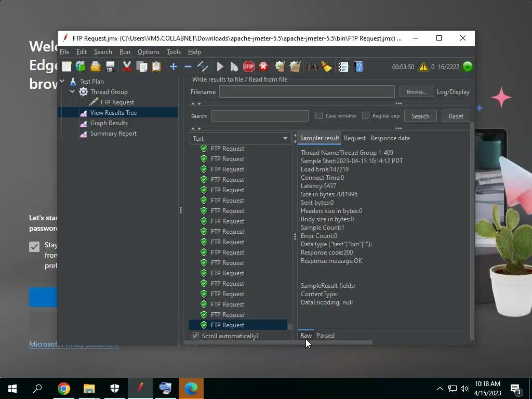Open the function helper list icon
532x399 pixels.
click(343, 66)
